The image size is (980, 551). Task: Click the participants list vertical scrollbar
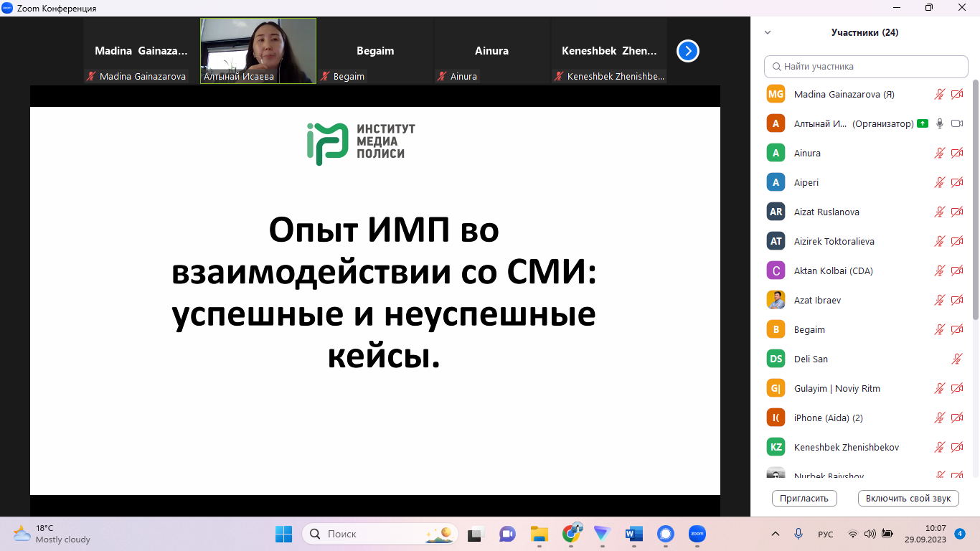point(975,208)
